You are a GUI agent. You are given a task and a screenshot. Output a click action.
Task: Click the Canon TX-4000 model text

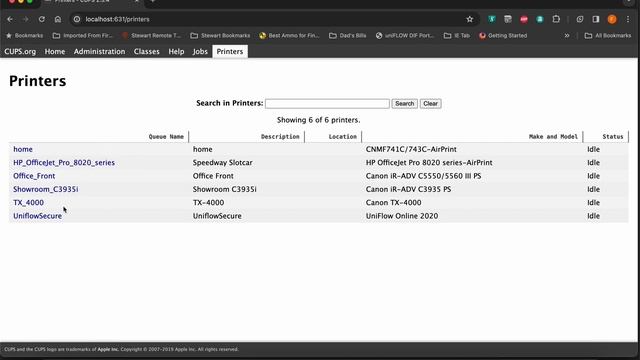[x=393, y=203]
